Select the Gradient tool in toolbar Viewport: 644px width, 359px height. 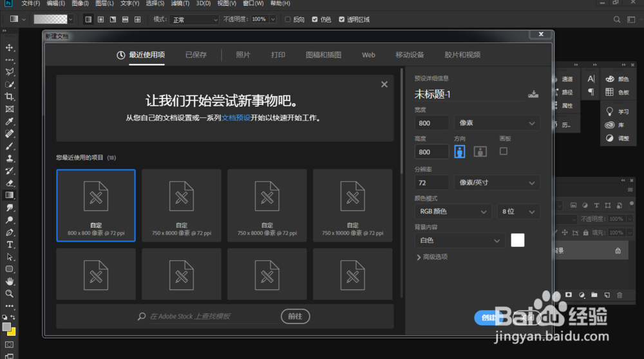(x=10, y=195)
